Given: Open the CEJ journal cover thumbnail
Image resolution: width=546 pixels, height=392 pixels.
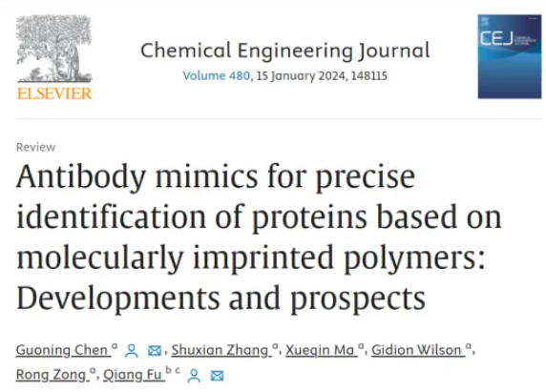Looking at the screenshot, I should click(x=510, y=56).
